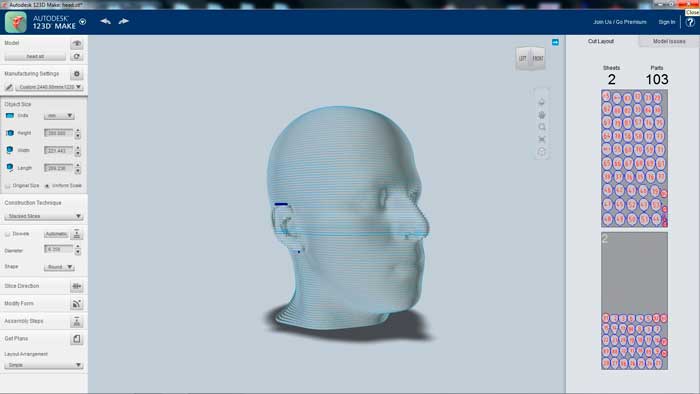Toggle the Uniform Scale checkbox

click(x=47, y=186)
